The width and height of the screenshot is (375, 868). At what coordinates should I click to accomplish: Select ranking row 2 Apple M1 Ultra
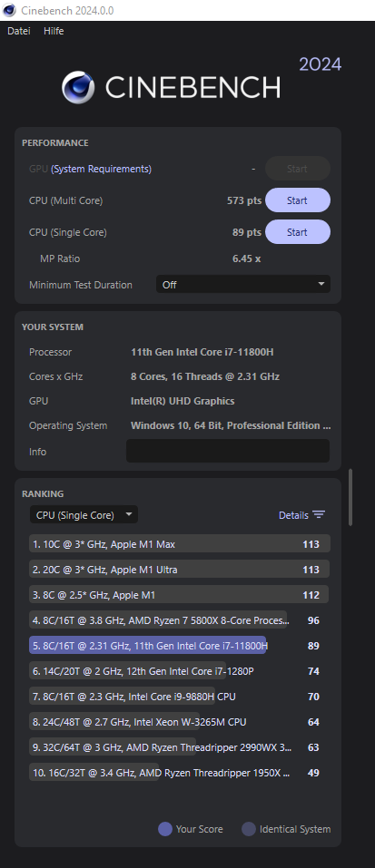180,570
